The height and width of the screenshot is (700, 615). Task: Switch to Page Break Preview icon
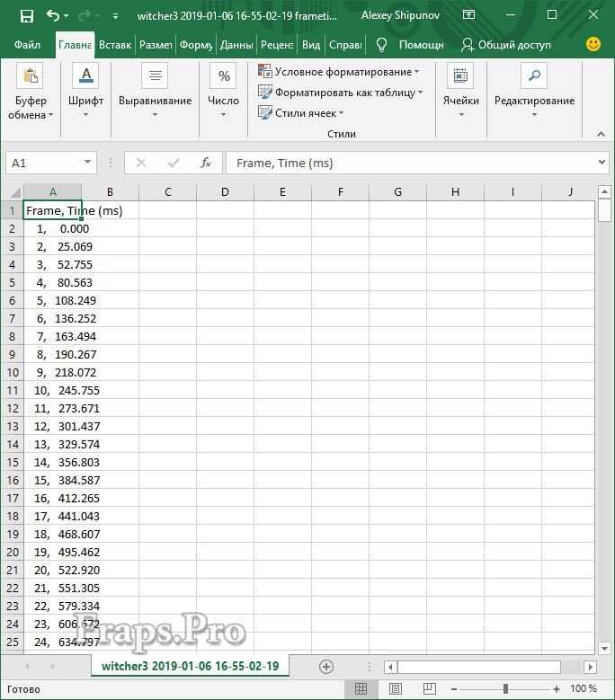[x=429, y=689]
